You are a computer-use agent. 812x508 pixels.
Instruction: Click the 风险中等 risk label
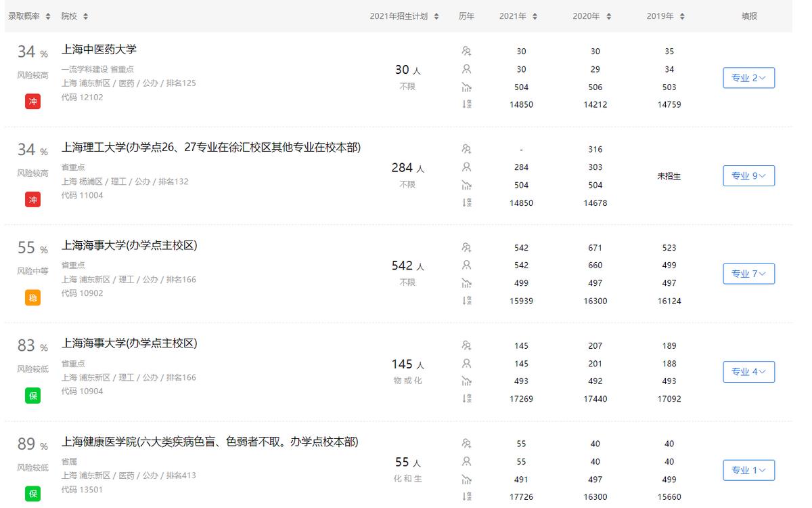32,271
